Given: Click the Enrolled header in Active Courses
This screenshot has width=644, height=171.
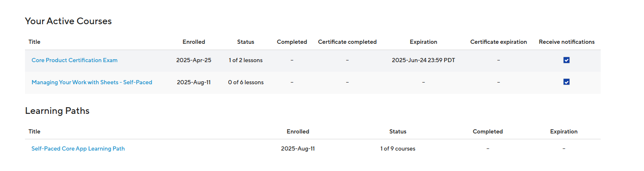Looking at the screenshot, I should pyautogui.click(x=194, y=42).
